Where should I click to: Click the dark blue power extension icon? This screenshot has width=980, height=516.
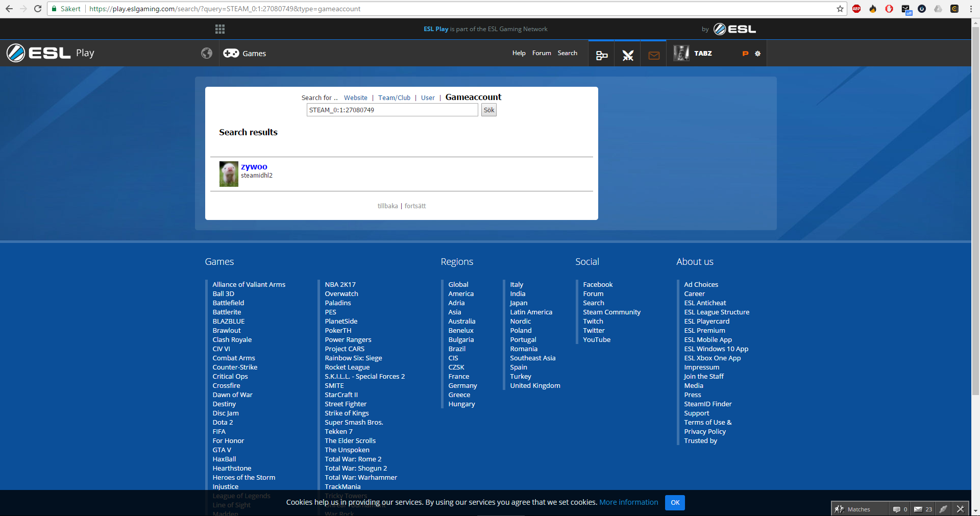(922, 9)
